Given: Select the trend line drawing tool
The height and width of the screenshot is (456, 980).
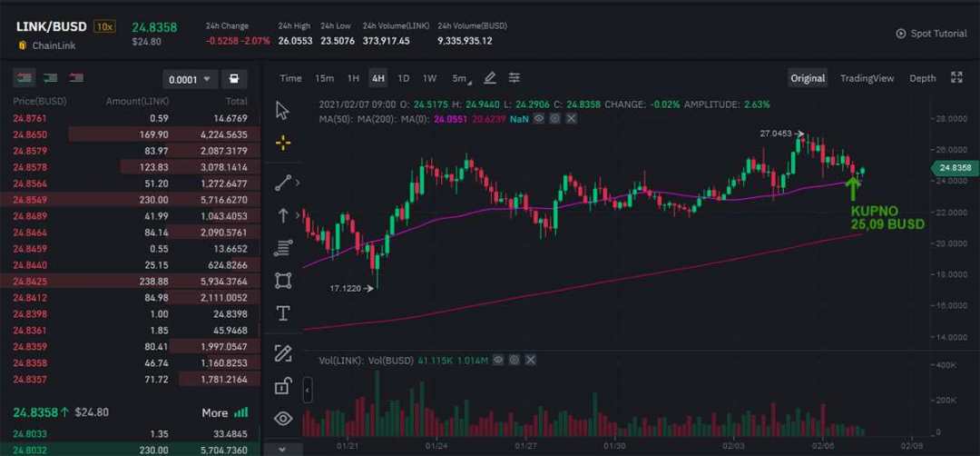Looking at the screenshot, I should (282, 182).
